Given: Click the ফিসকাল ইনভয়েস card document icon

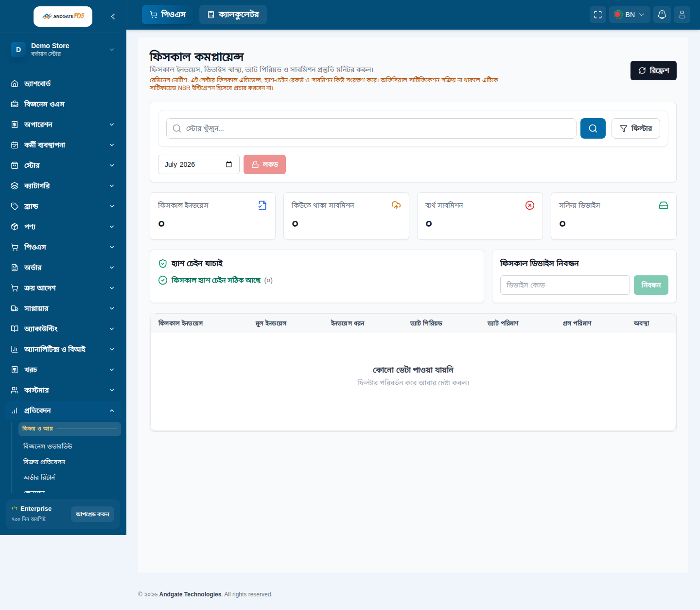Looking at the screenshot, I should coord(262,205).
